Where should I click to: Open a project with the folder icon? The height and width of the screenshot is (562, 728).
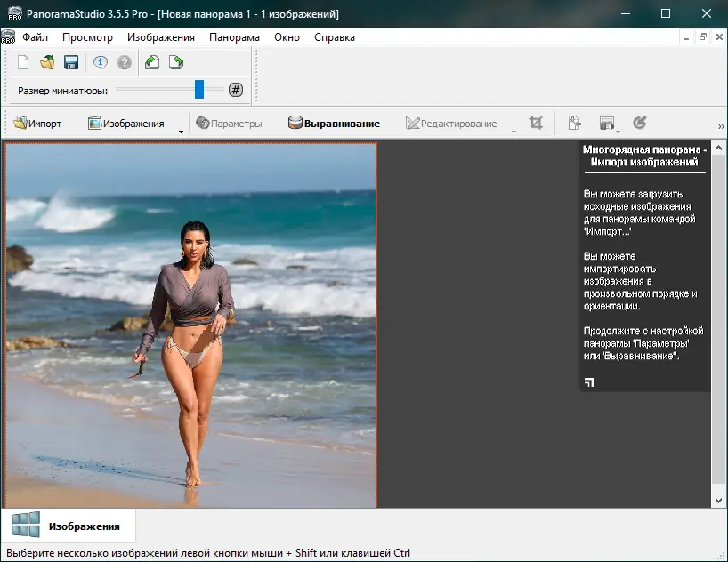[47, 62]
